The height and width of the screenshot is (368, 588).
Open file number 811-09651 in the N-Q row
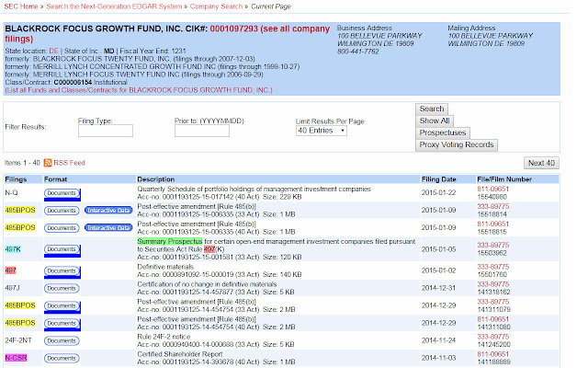pyautogui.click(x=492, y=189)
